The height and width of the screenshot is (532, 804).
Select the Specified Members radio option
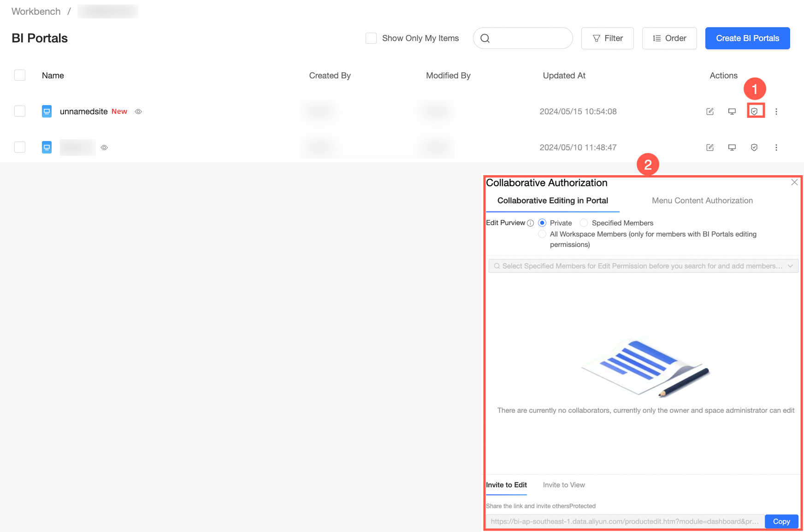coord(584,223)
